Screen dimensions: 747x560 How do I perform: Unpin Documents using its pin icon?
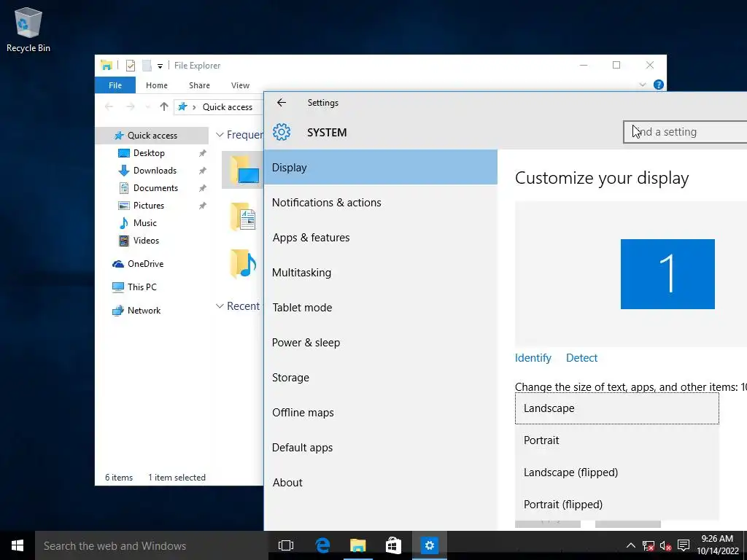click(x=203, y=188)
